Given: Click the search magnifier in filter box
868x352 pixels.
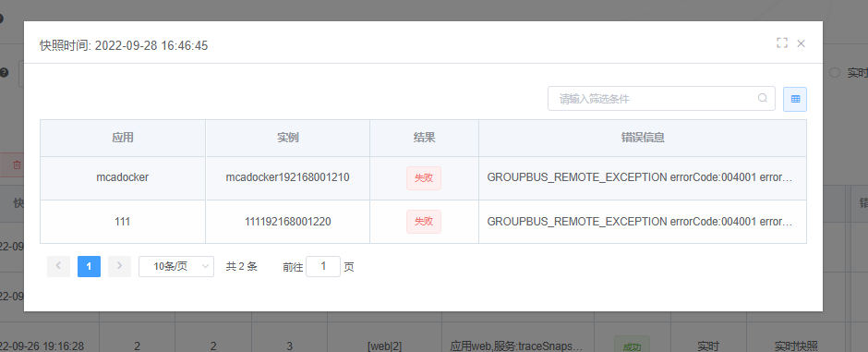Looking at the screenshot, I should 762,99.
